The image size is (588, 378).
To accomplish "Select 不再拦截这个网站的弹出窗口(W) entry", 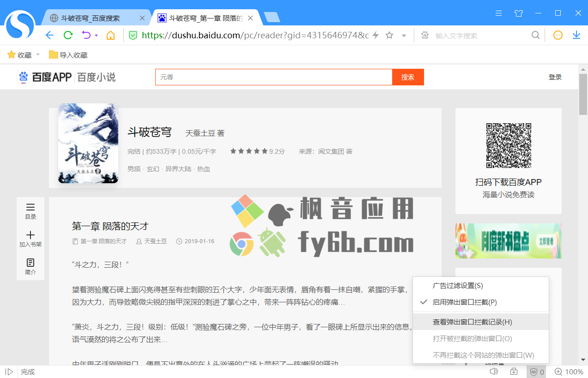I will pos(481,355).
